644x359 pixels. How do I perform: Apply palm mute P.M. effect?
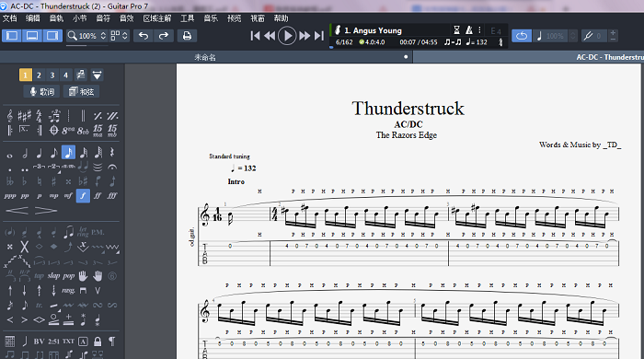[98, 233]
